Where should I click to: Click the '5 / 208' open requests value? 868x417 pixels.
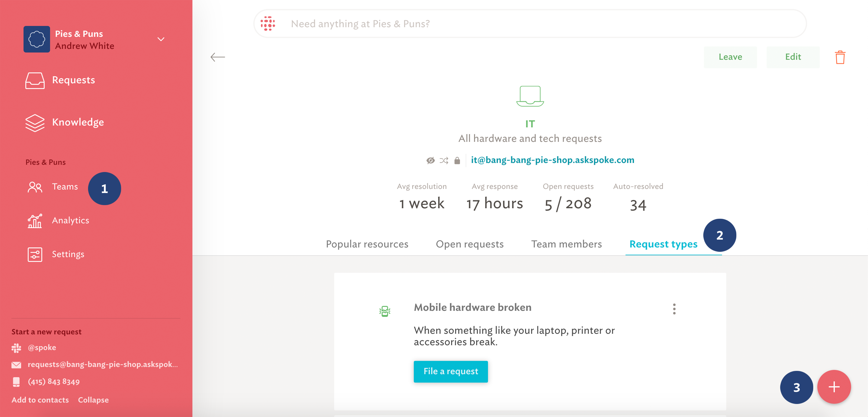(x=568, y=204)
